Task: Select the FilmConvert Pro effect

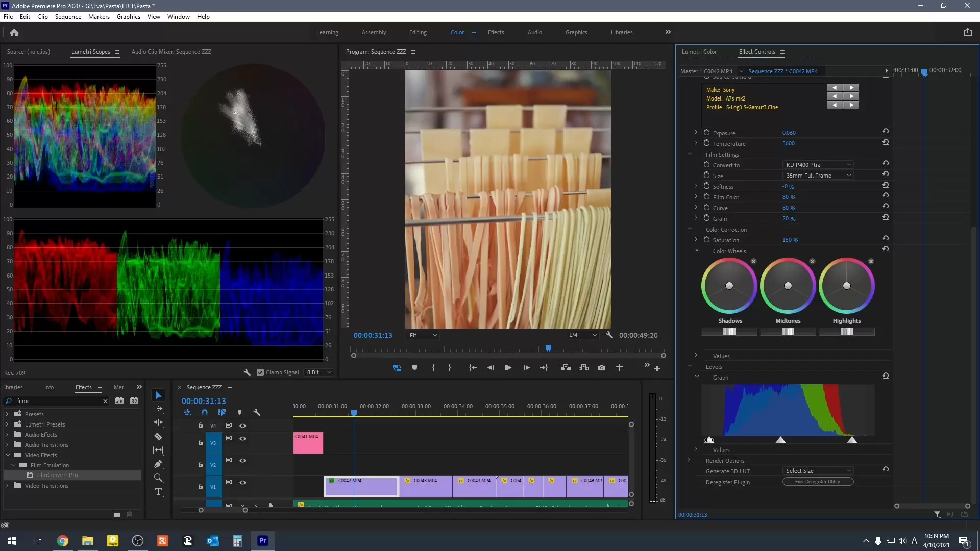Action: [x=57, y=475]
